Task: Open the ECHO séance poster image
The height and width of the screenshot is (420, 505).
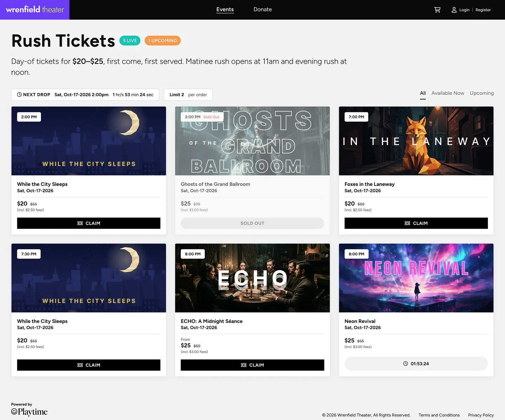Action: coord(252,278)
